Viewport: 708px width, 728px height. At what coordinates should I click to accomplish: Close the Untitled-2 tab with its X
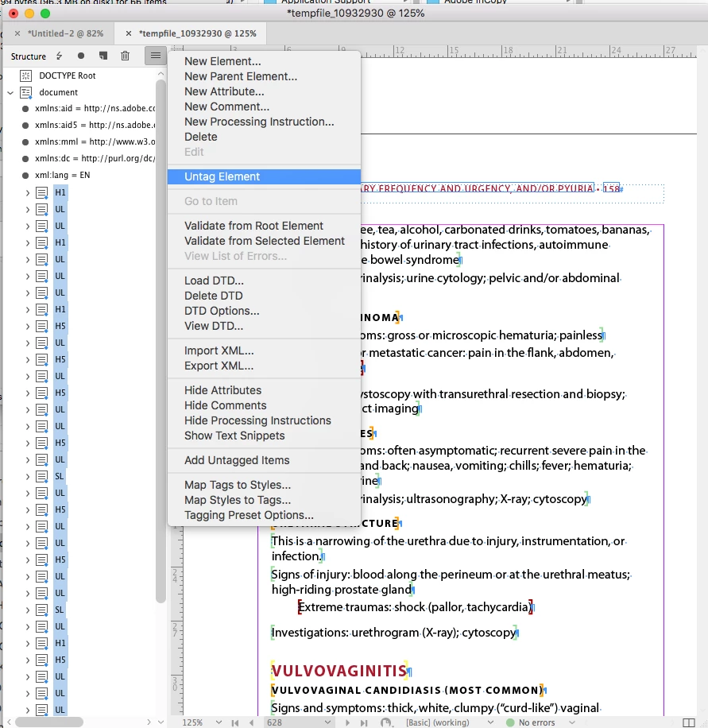tap(17, 33)
